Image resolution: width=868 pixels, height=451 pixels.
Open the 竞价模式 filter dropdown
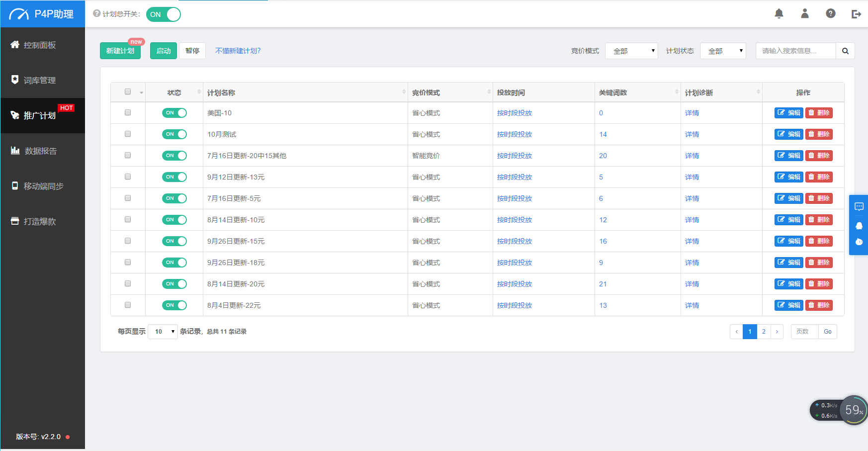point(631,51)
